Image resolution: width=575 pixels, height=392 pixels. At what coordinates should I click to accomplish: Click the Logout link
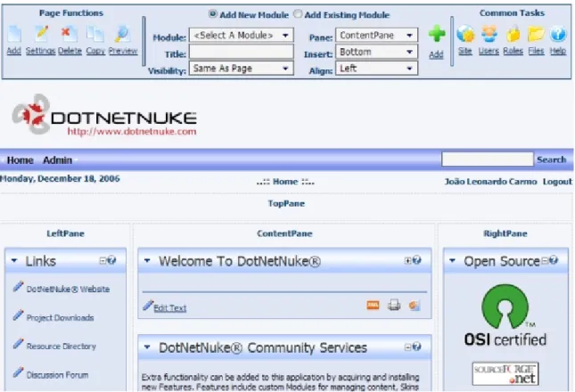click(557, 182)
